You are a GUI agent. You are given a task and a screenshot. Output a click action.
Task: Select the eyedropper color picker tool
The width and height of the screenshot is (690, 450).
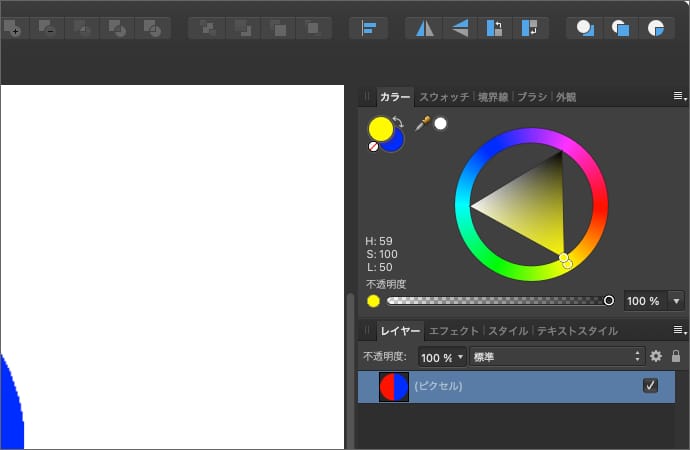click(422, 124)
